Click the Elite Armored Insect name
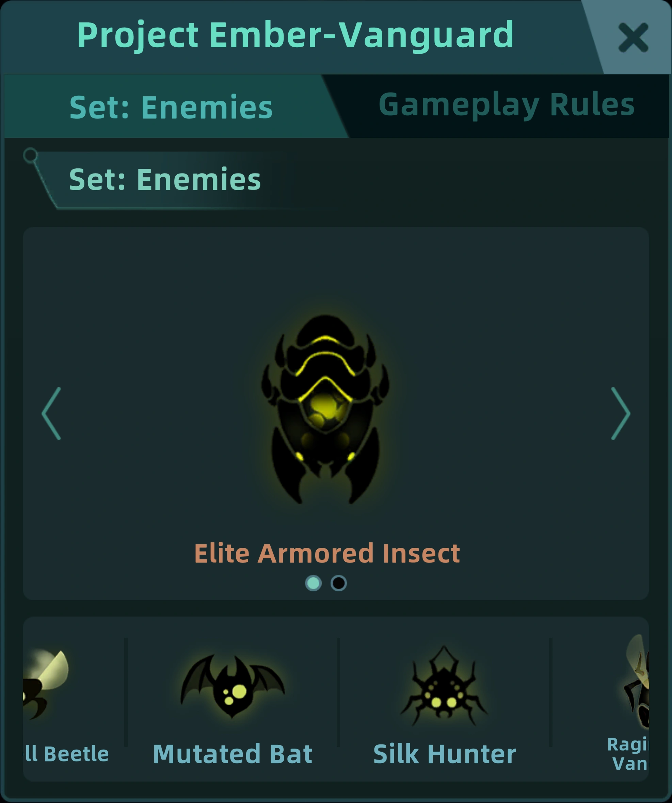 [327, 553]
